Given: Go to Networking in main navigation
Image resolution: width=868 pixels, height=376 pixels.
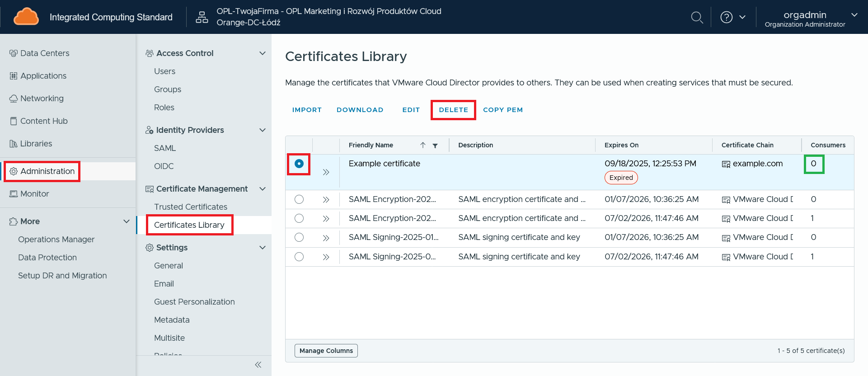Looking at the screenshot, I should coord(42,99).
